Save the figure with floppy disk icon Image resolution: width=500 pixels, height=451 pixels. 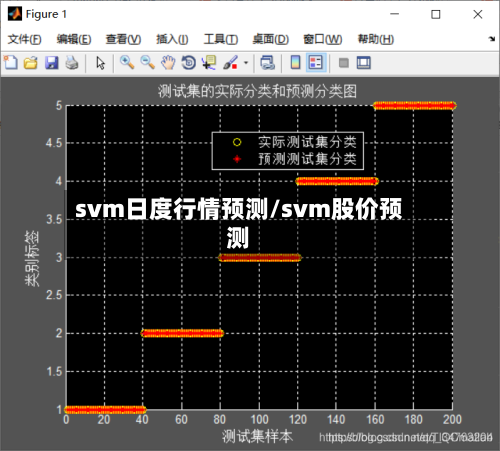pos(52,63)
